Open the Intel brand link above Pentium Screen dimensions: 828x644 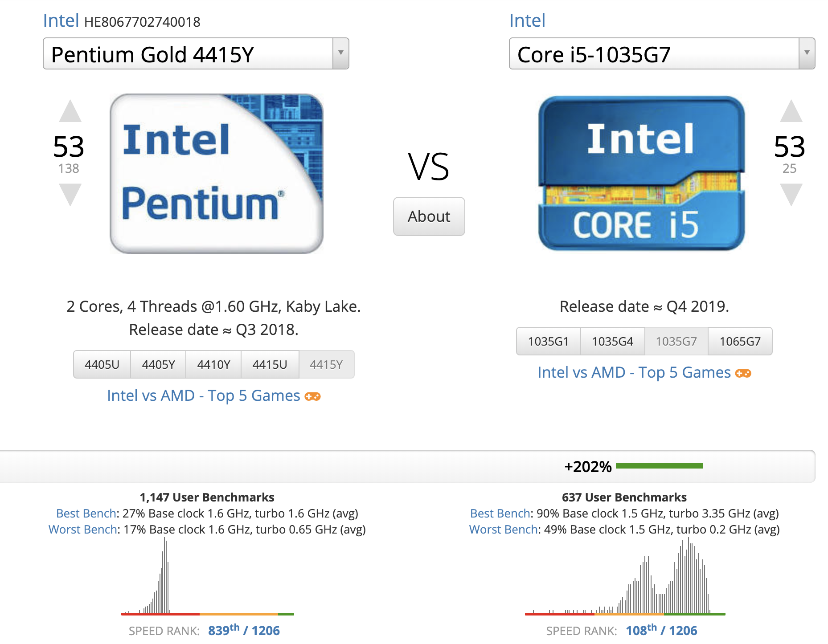pos(61,20)
